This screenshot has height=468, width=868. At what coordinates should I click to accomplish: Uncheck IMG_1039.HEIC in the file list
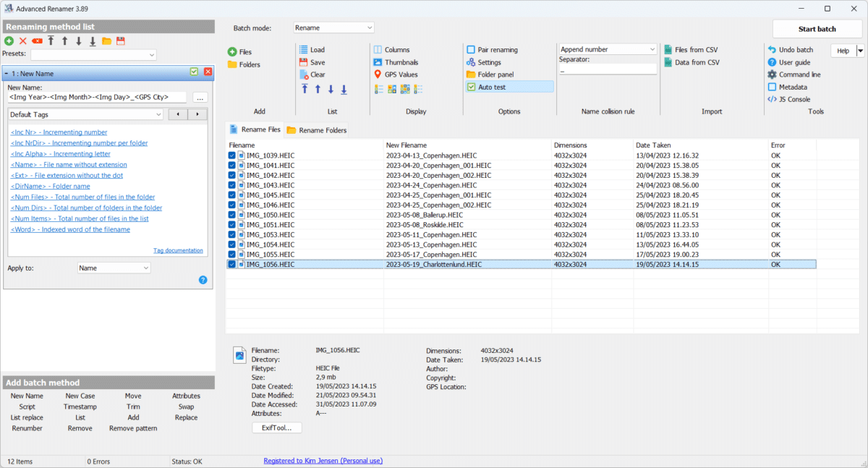231,155
